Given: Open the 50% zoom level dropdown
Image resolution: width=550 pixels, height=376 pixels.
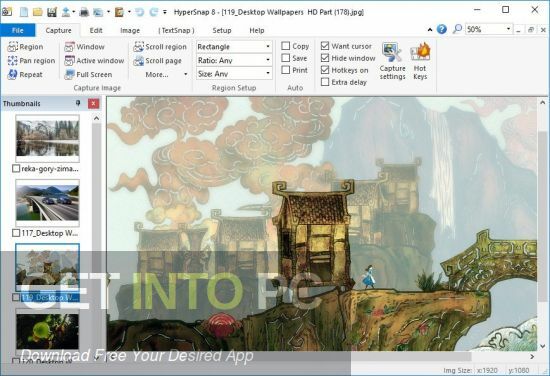Looking at the screenshot, I should click(x=508, y=29).
